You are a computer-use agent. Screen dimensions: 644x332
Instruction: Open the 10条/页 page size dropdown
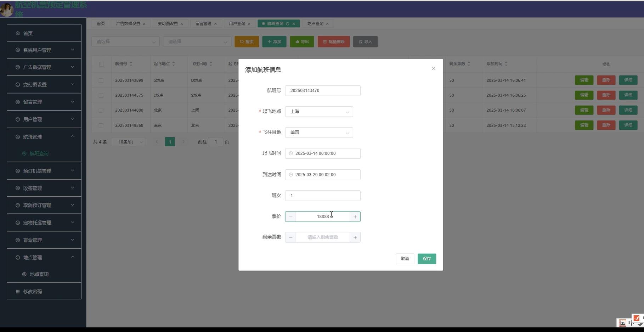pos(128,141)
